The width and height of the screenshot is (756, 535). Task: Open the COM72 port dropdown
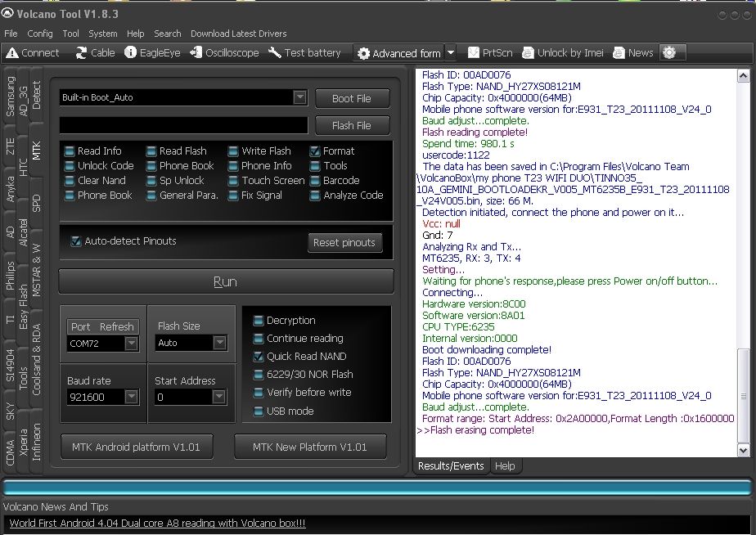click(x=131, y=344)
